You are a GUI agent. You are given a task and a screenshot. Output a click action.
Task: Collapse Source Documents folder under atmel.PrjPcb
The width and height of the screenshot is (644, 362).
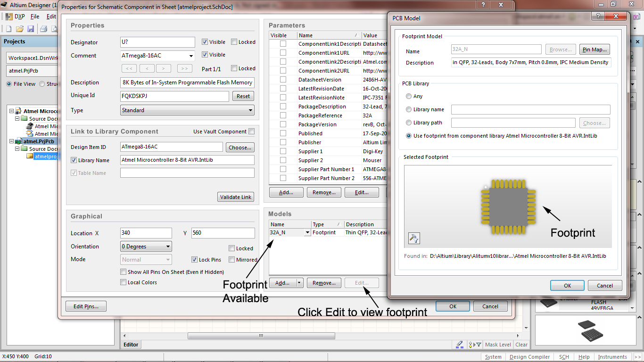[17, 149]
